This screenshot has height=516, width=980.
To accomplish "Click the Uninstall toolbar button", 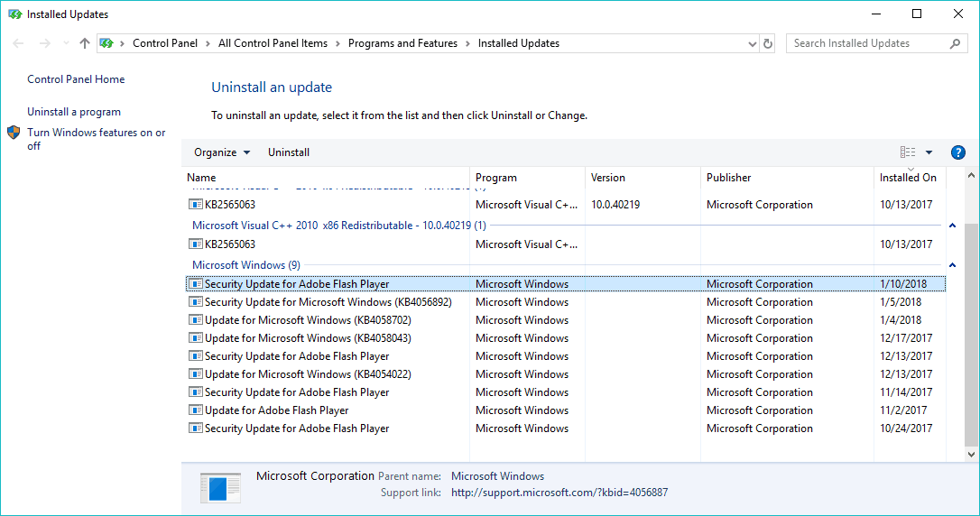I will tap(289, 152).
